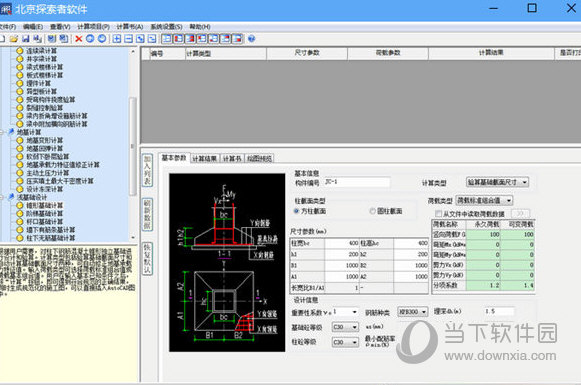Click the 加入列表 vertical button
The height and width of the screenshot is (385, 581).
(147, 170)
